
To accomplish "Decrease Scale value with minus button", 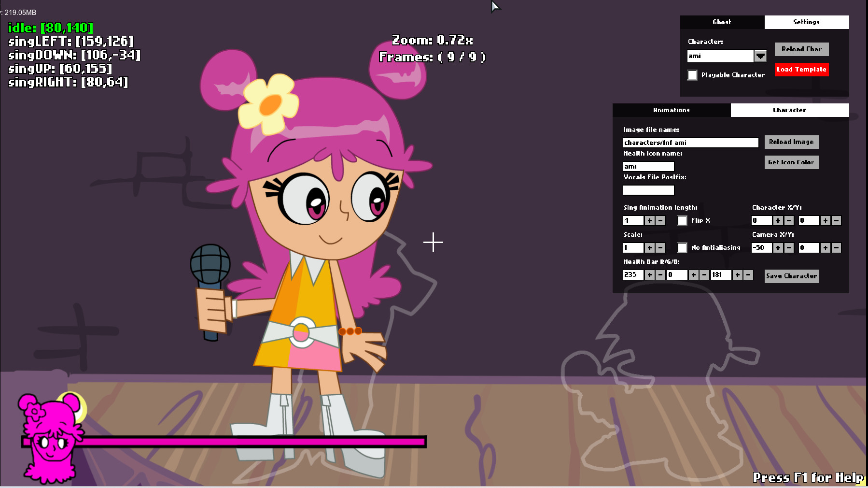I will (x=660, y=248).
